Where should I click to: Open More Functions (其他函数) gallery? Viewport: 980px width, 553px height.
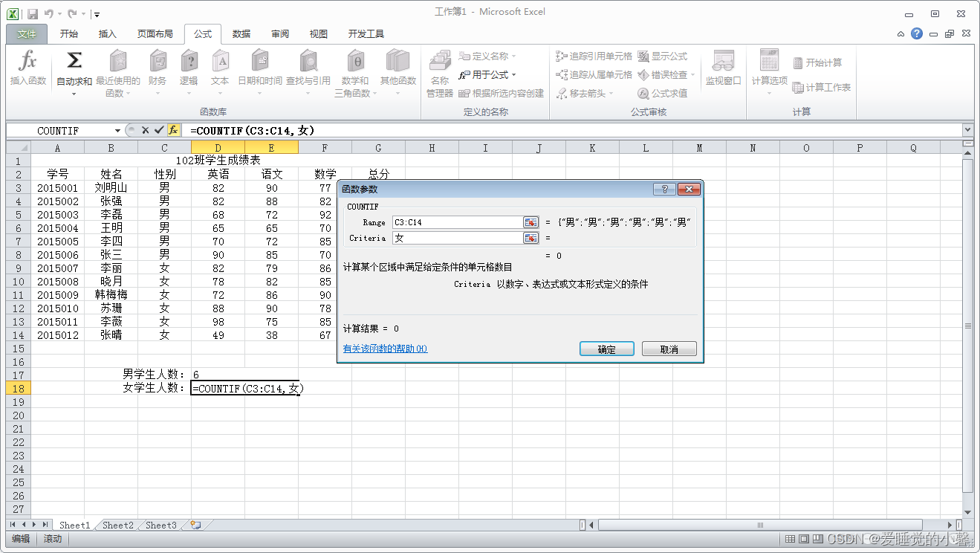coord(398,73)
